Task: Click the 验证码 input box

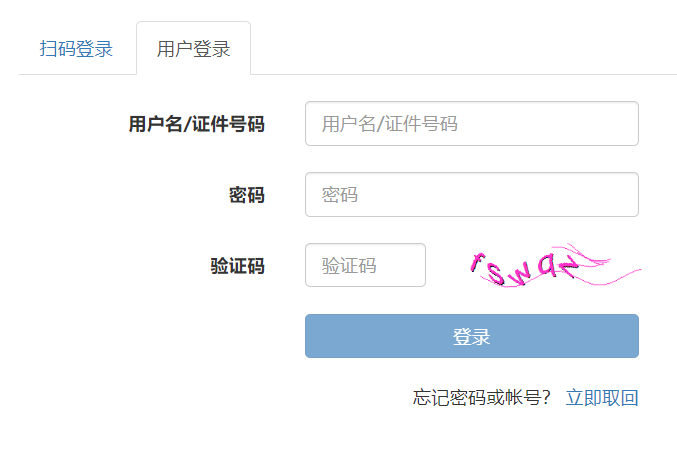Action: click(x=365, y=266)
